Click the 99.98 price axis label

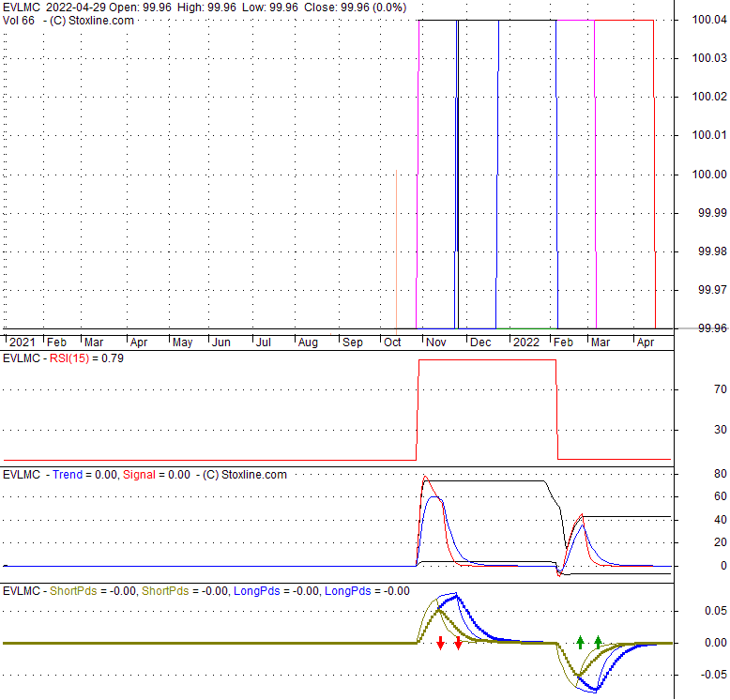point(712,251)
